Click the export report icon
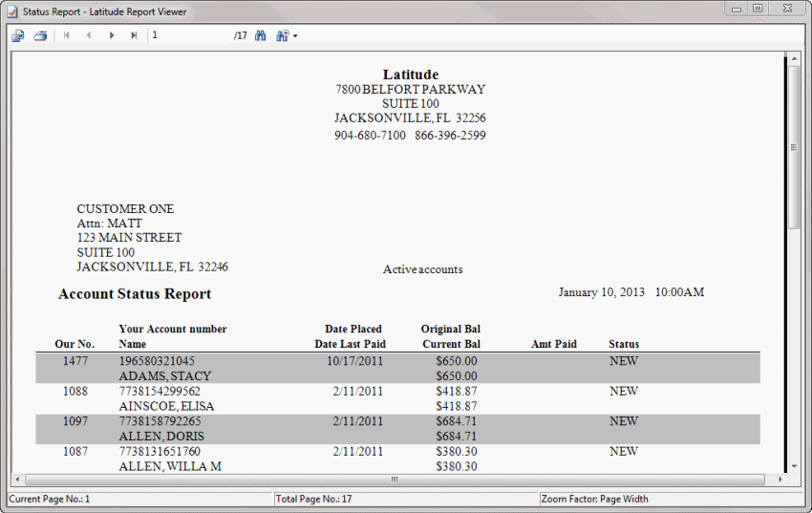This screenshot has height=513, width=812. click(18, 35)
